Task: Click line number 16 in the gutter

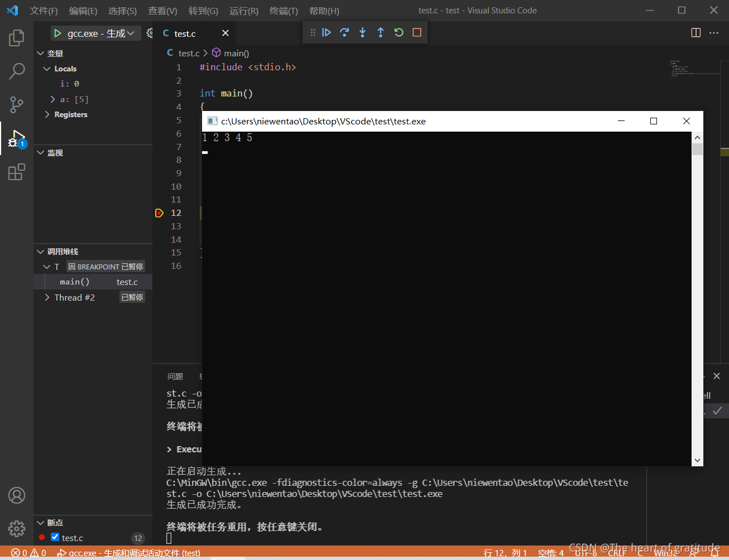Action: [x=176, y=266]
